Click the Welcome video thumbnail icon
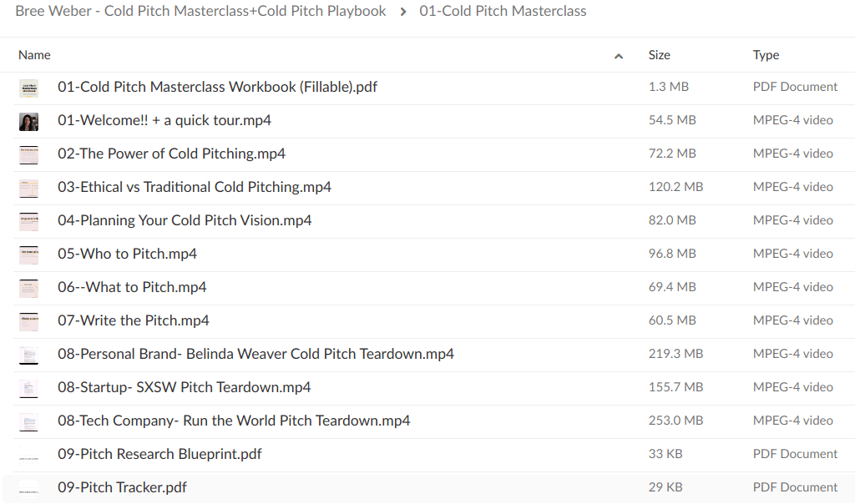This screenshot has height=504, width=855. click(29, 121)
